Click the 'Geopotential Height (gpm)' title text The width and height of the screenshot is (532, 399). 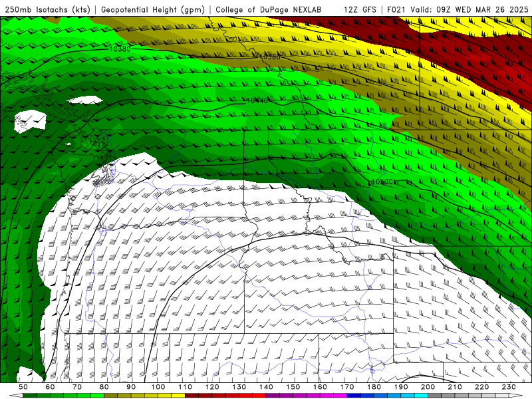(x=153, y=10)
